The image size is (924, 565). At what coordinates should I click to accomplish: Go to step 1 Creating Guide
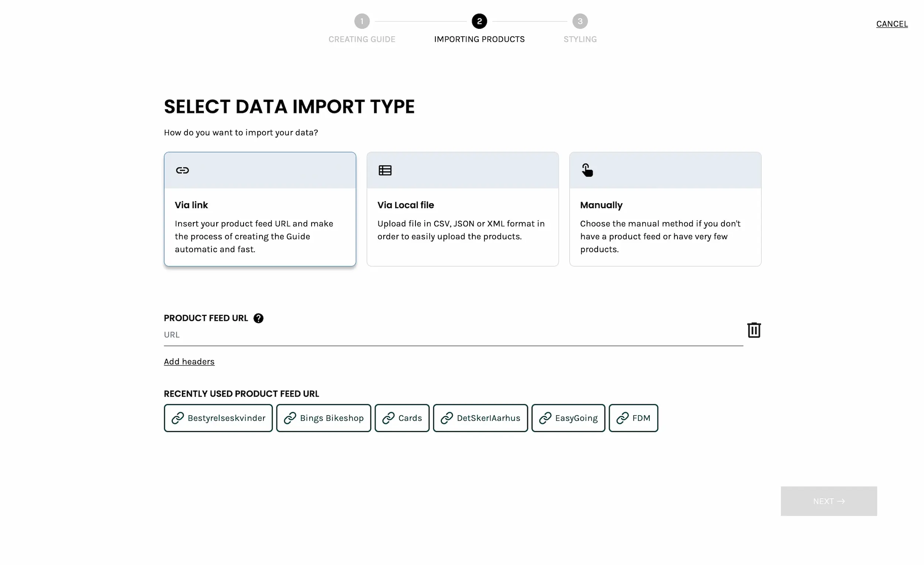point(361,21)
